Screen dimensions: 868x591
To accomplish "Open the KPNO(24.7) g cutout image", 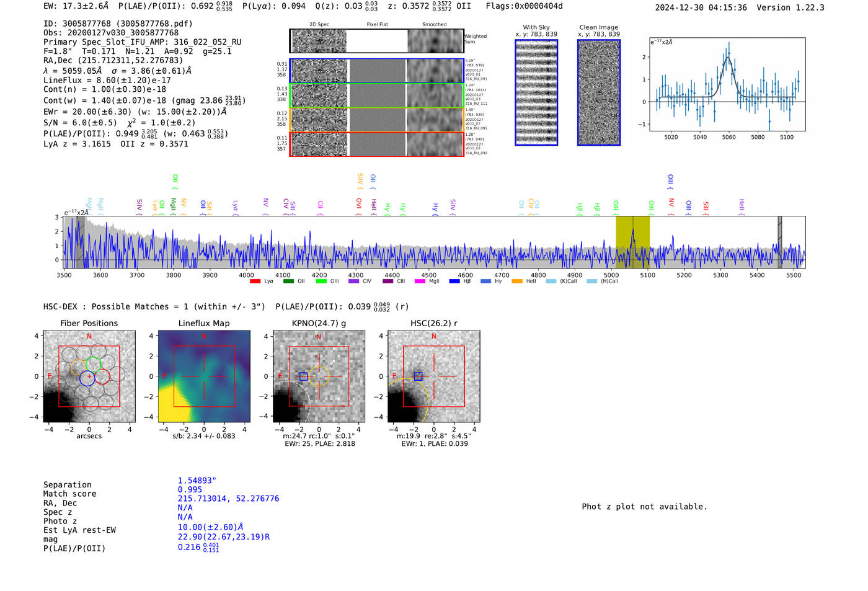I will pos(319,376).
